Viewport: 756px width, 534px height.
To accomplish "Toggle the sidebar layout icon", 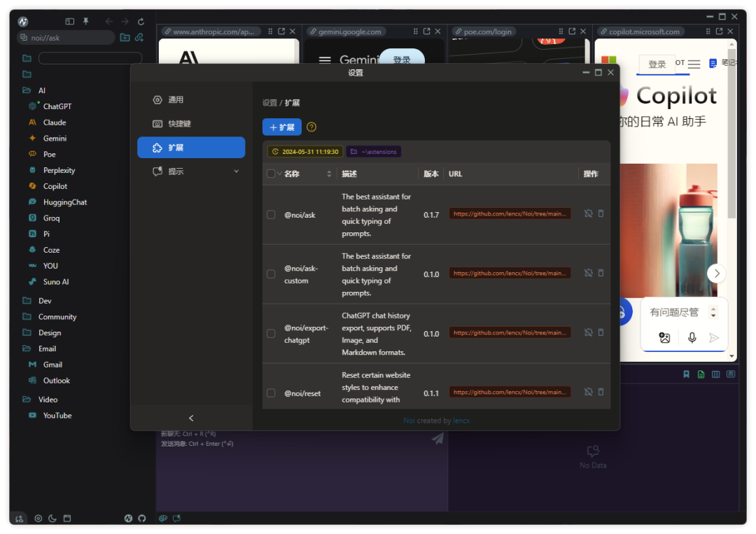I will [70, 21].
